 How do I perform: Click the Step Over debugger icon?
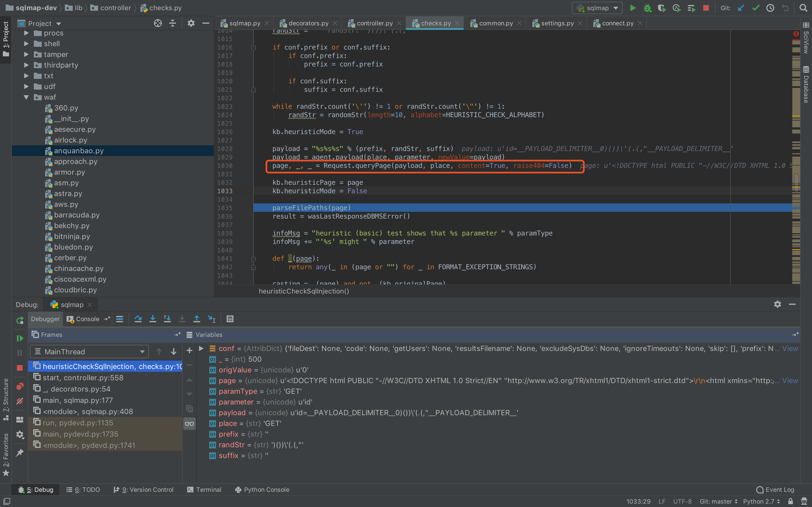[x=138, y=319]
